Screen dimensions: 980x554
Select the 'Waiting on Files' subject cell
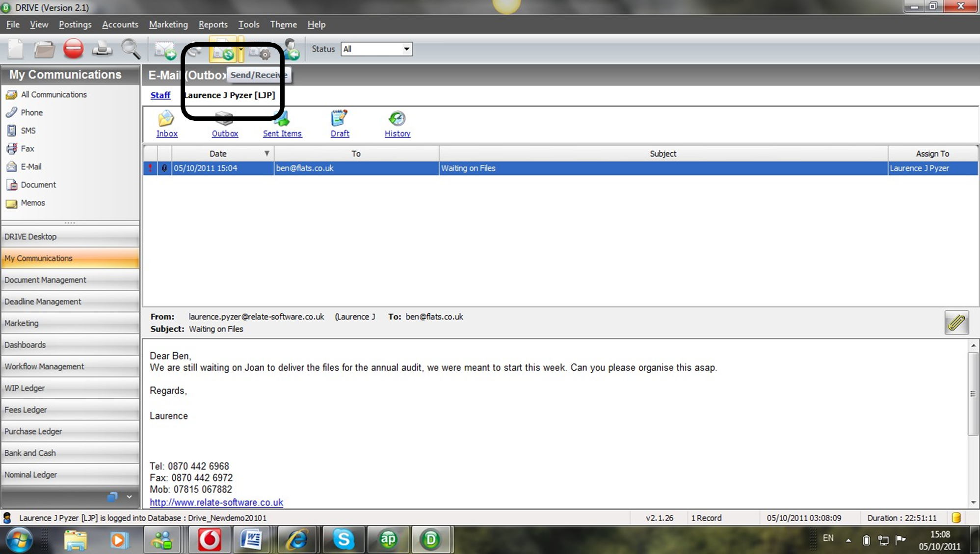663,168
